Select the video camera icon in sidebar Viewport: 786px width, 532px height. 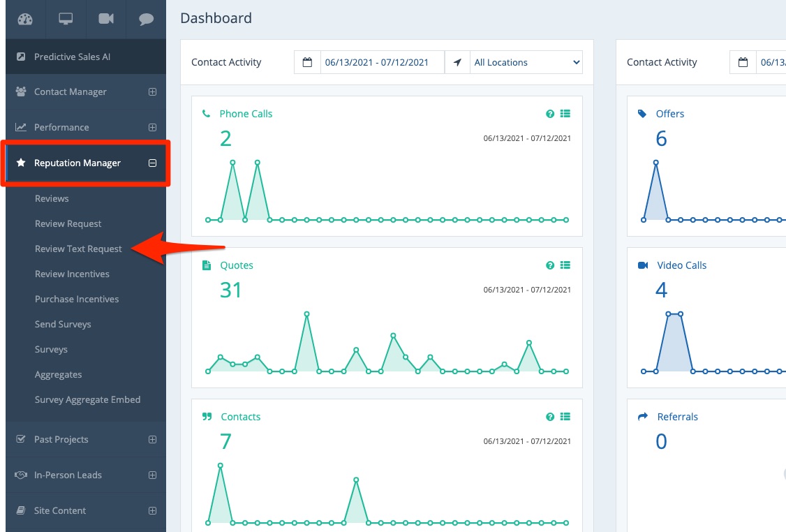(106, 19)
